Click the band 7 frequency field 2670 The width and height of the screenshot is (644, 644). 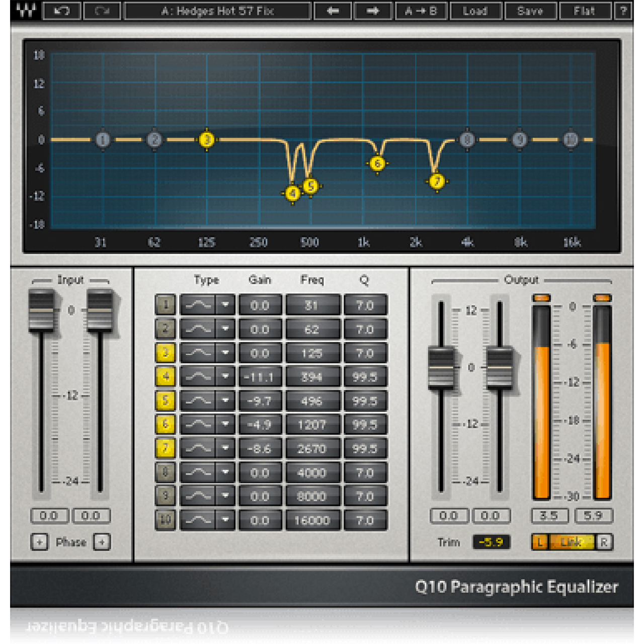(312, 448)
